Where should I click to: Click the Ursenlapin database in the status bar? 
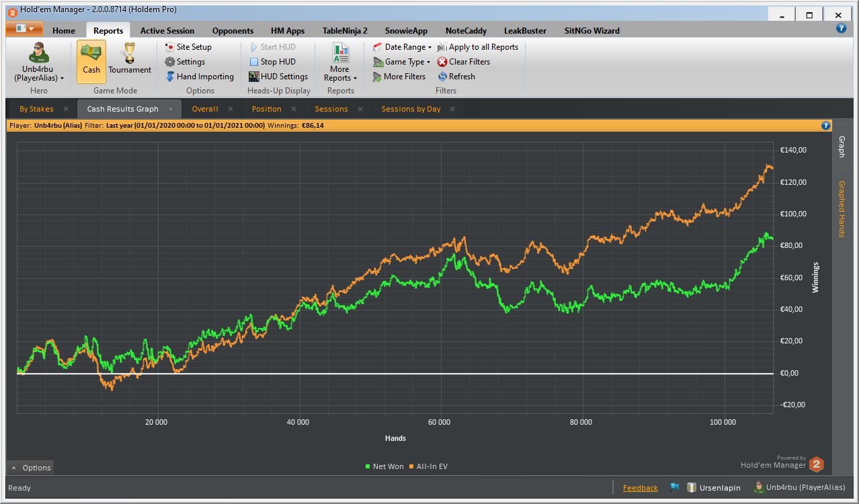coord(714,488)
